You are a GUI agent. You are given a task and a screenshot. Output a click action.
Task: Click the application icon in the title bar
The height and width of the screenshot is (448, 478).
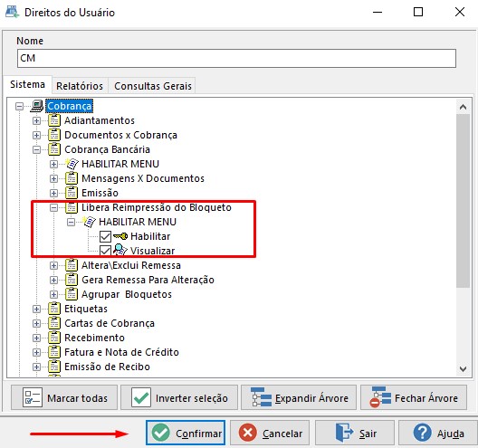[x=12, y=12]
